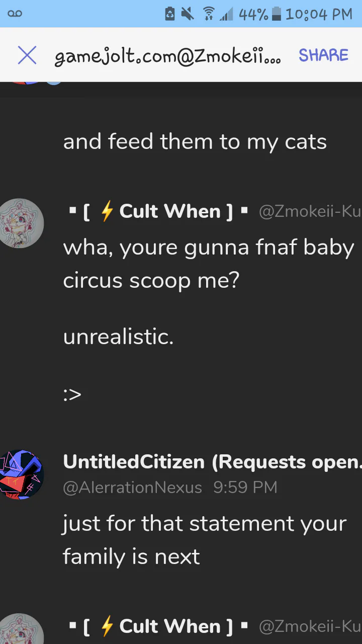The height and width of the screenshot is (644, 362).
Task: Open the @AlerrationNexus handle
Action: 133,487
